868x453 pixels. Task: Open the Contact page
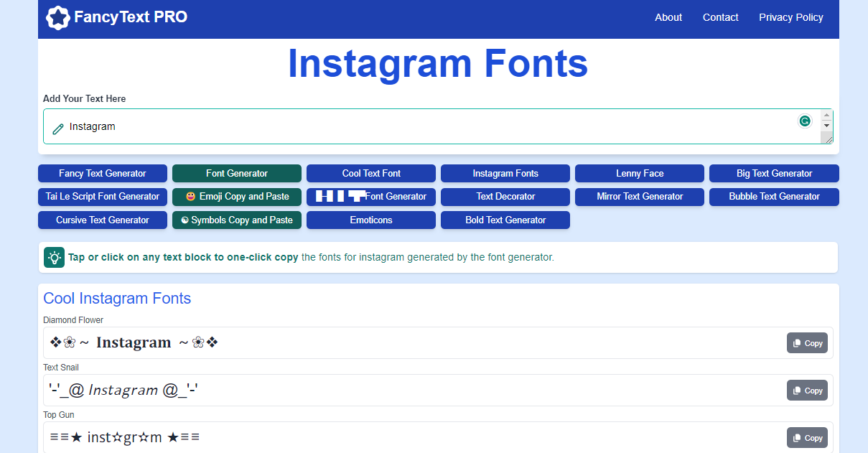coord(720,17)
